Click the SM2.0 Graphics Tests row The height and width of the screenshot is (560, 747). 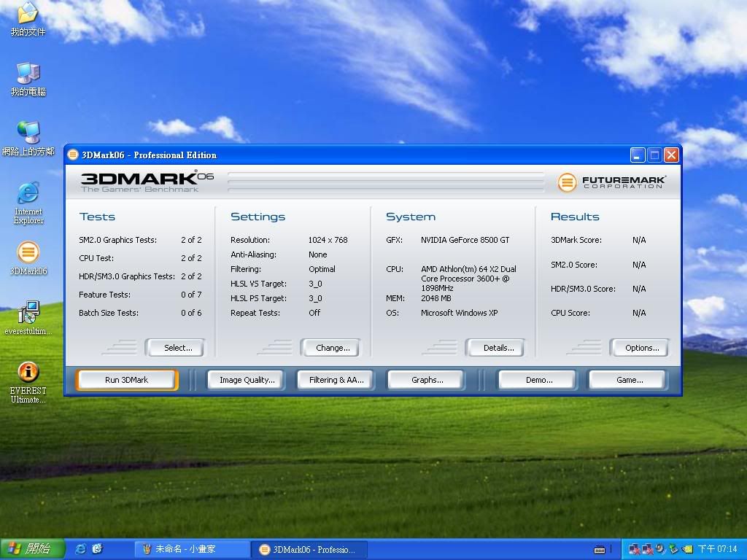141,240
